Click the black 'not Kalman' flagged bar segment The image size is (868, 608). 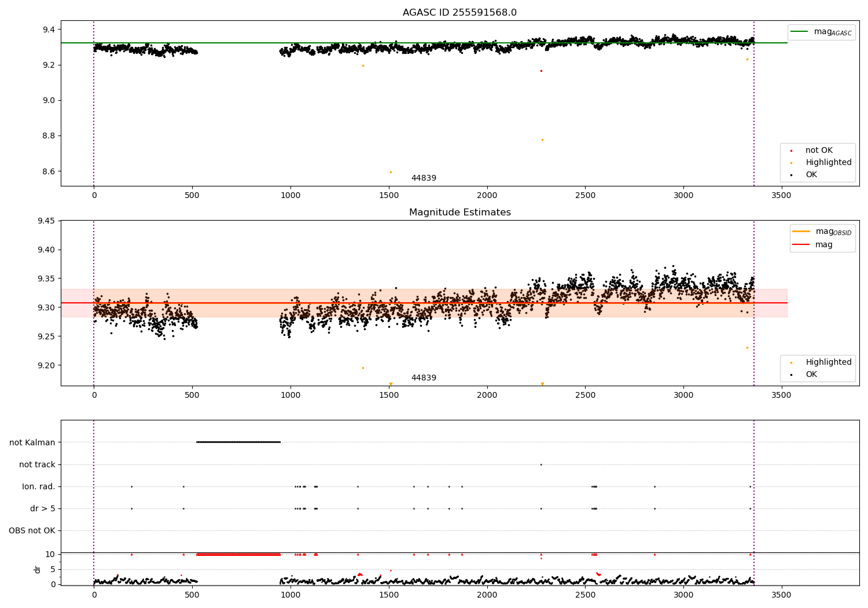click(x=238, y=442)
